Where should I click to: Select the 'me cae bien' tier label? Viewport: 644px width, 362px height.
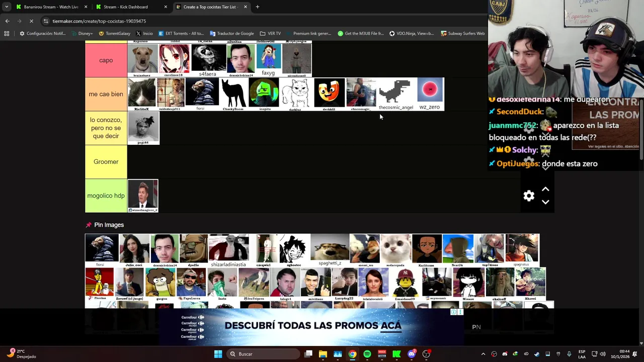click(106, 94)
